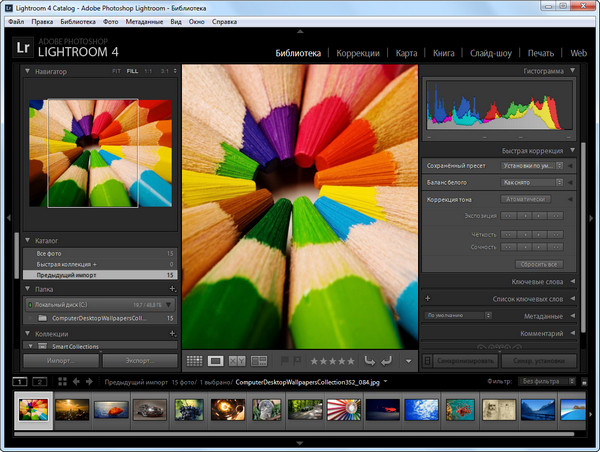Select the koala thumbnail in filmstrip
Viewport: 600px width, 452px height.
[266, 410]
